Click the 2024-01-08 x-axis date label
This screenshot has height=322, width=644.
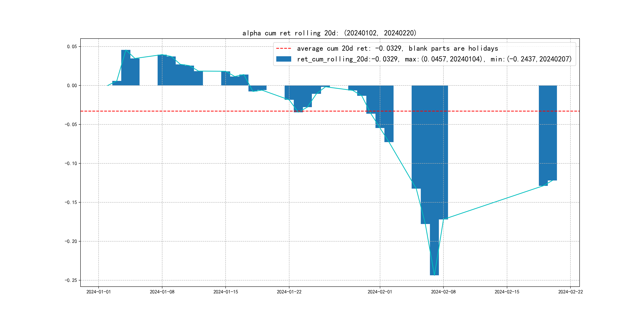click(162, 292)
